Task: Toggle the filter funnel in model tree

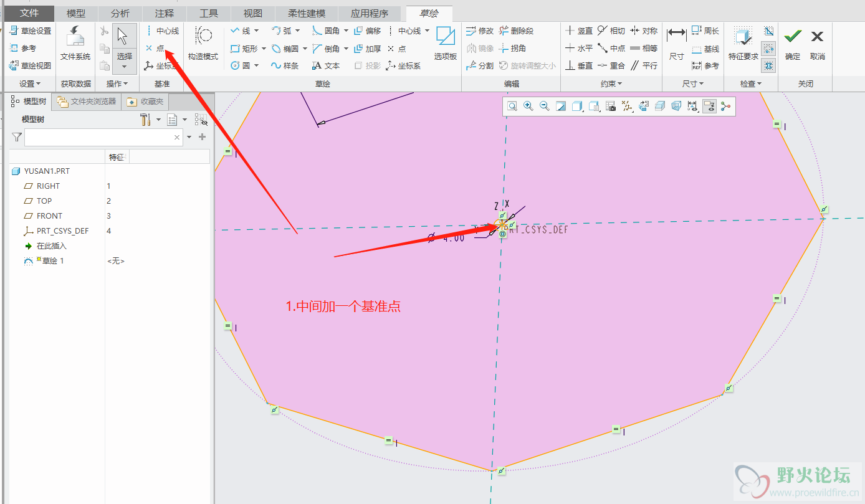Action: point(17,137)
